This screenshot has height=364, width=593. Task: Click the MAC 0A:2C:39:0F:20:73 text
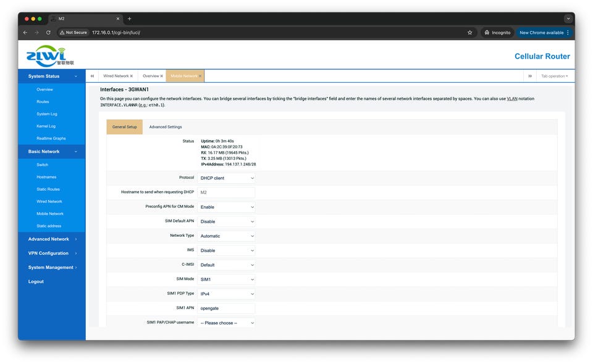[222, 147]
